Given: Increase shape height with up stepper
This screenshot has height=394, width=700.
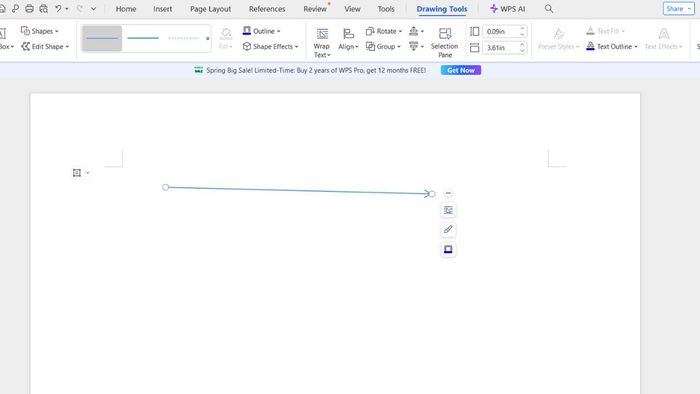Looking at the screenshot, I should pos(522,29).
